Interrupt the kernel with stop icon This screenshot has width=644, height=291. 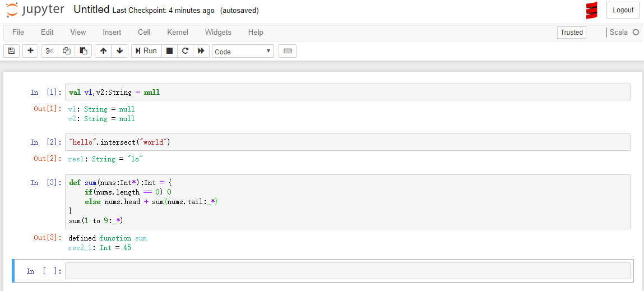169,51
